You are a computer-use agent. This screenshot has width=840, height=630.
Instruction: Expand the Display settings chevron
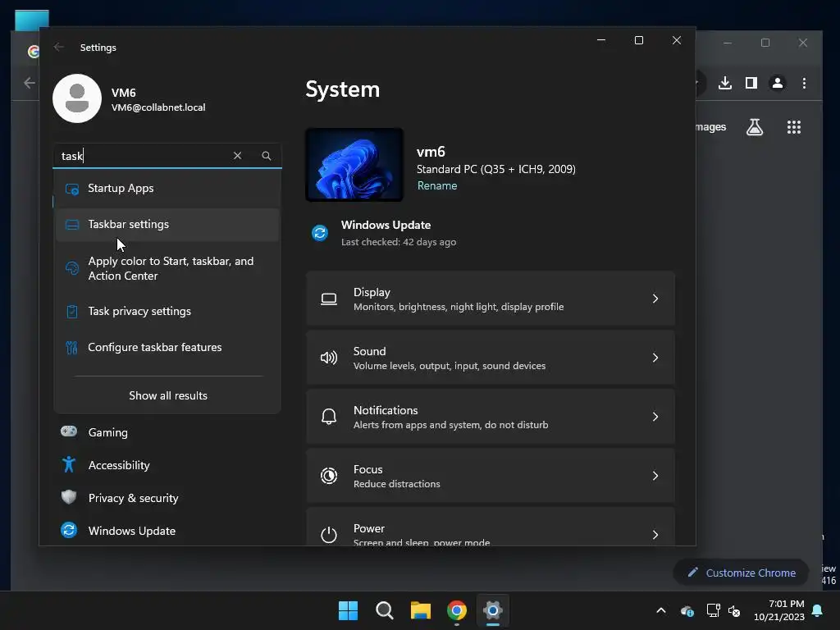pos(655,299)
